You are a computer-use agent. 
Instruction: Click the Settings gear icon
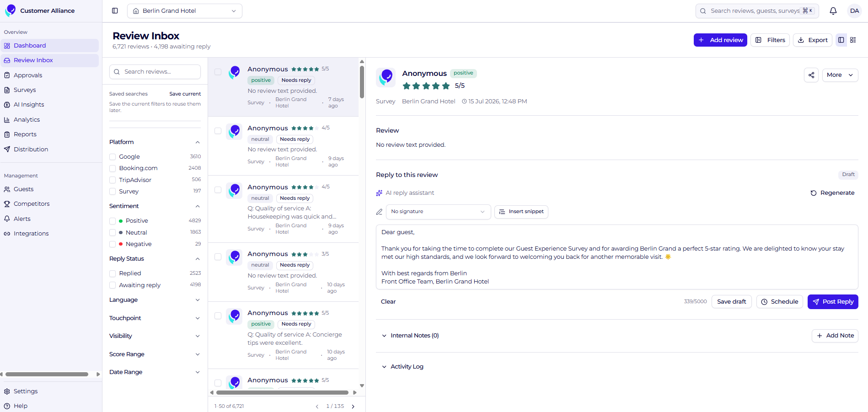coord(7,391)
